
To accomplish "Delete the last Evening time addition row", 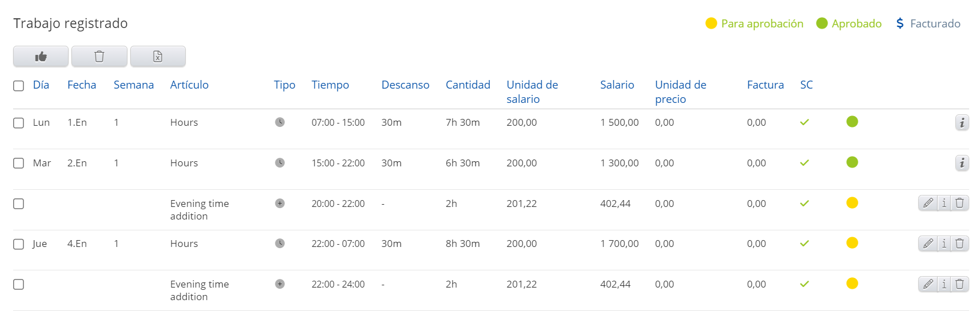I will (960, 284).
